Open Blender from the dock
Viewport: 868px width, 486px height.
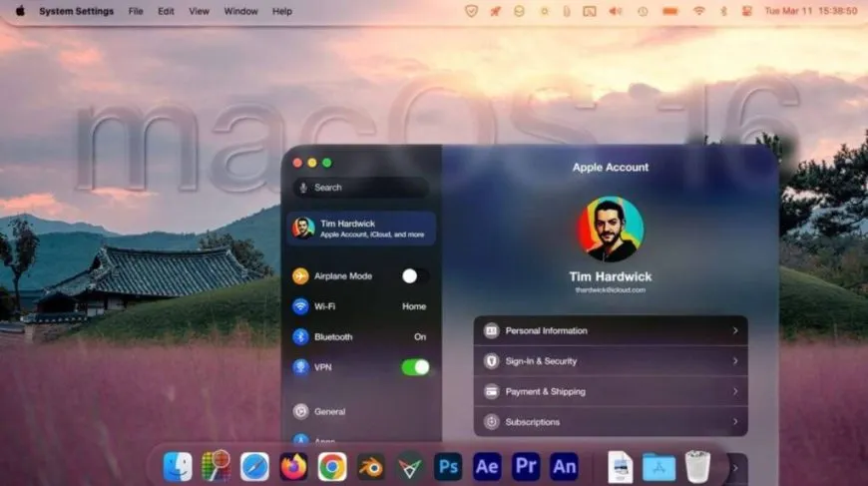coord(371,467)
